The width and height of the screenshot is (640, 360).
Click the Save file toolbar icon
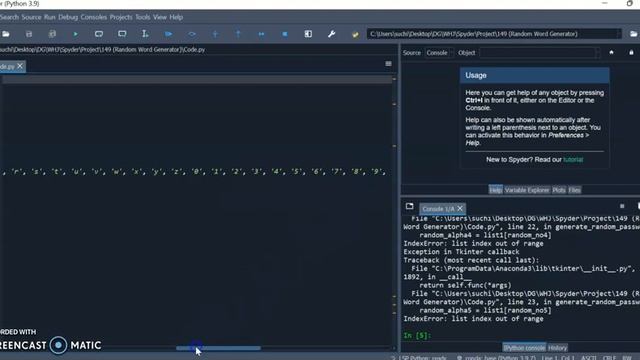tap(29, 34)
